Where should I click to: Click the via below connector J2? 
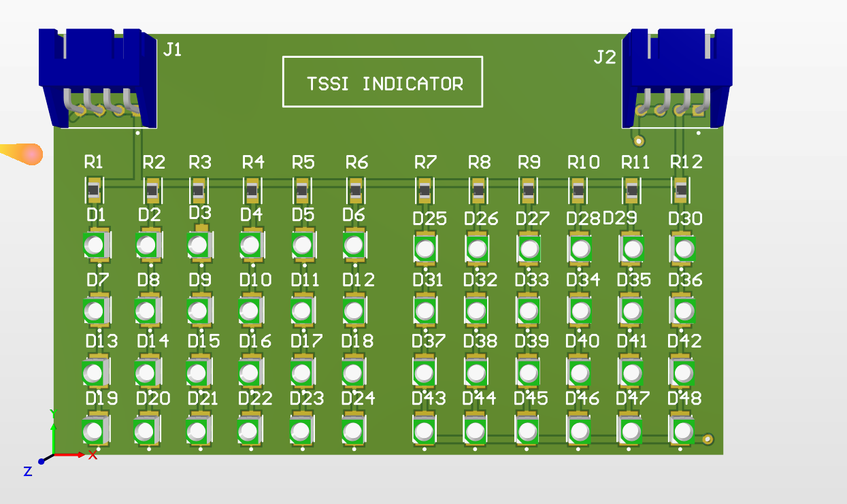(639, 141)
